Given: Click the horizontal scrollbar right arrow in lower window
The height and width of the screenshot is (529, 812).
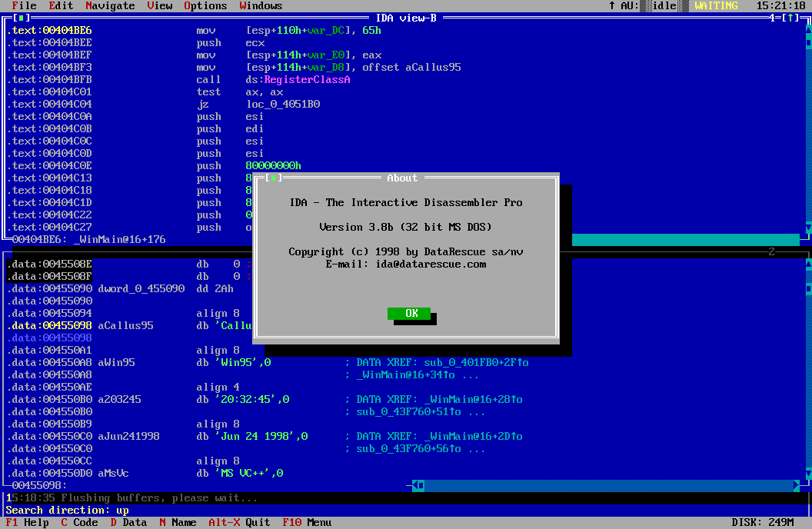Looking at the screenshot, I should (x=797, y=485).
